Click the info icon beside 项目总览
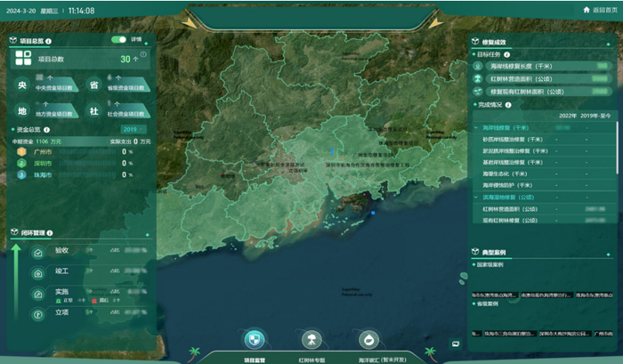Screen dimensions: 623x364 (x=48, y=41)
